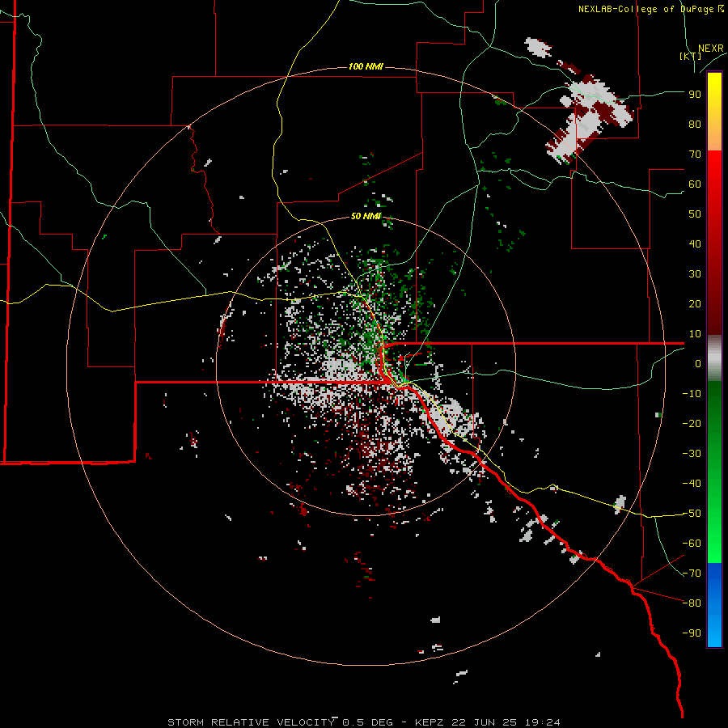Click the 10 value on velocity scale
Viewport: 728px width, 728px height.
click(x=695, y=334)
